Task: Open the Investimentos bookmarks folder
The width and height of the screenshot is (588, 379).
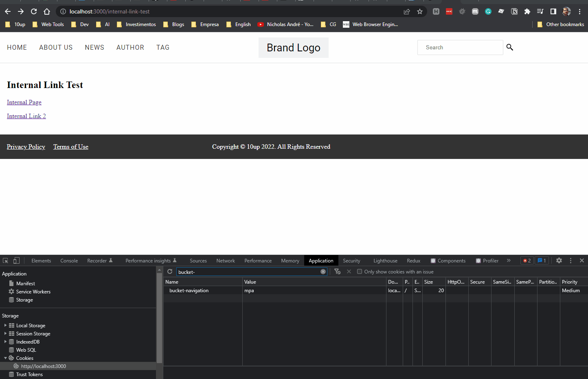Action: coord(136,24)
